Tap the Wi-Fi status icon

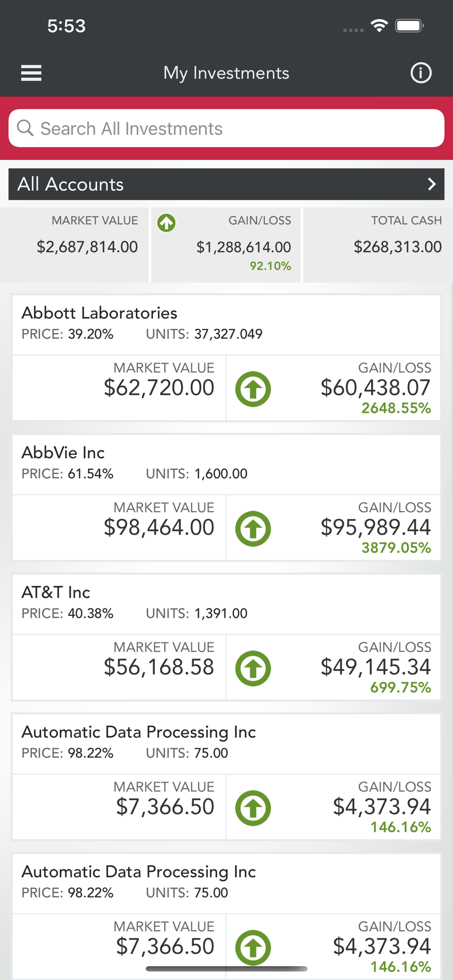pos(379,25)
